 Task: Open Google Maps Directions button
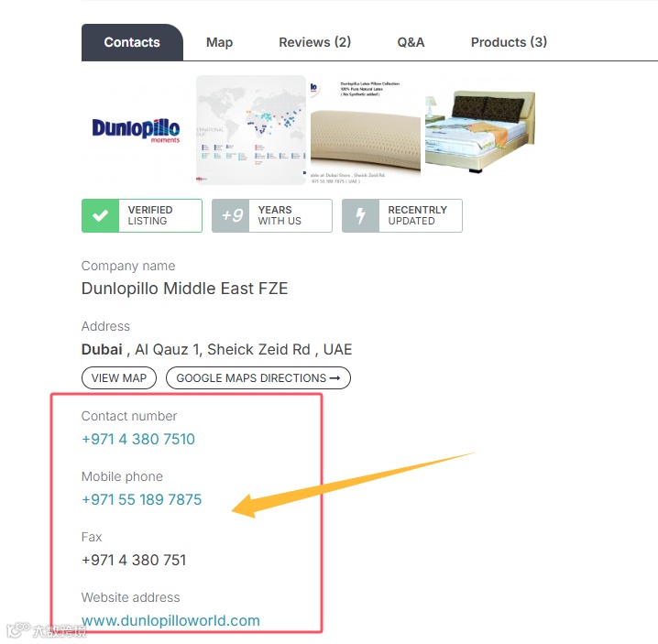[258, 378]
